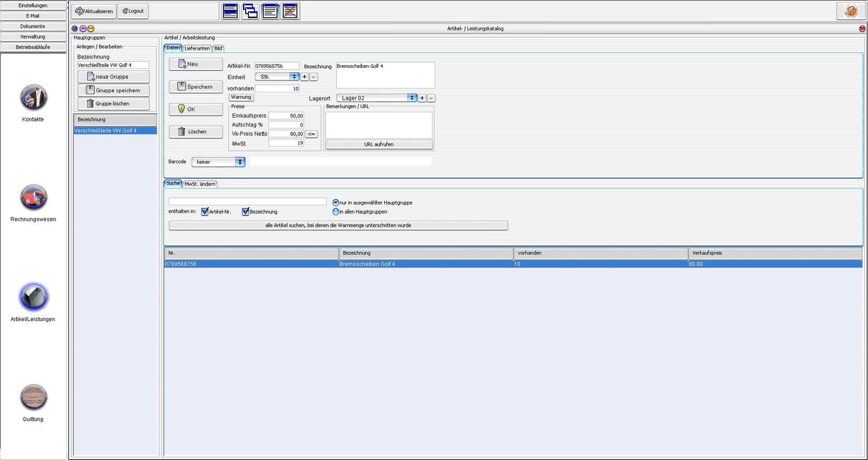Click Aktualisieren to refresh
This screenshot has width=868, height=460.
click(x=94, y=11)
